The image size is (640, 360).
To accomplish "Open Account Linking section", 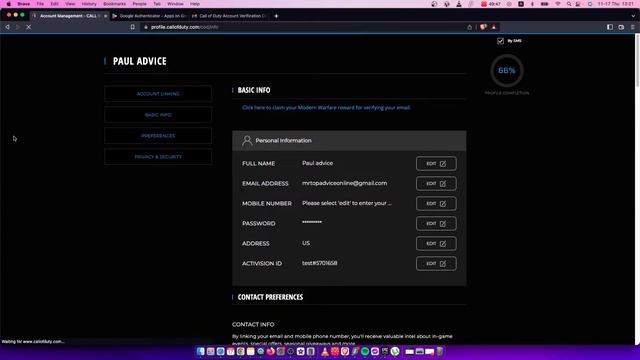I will [158, 94].
